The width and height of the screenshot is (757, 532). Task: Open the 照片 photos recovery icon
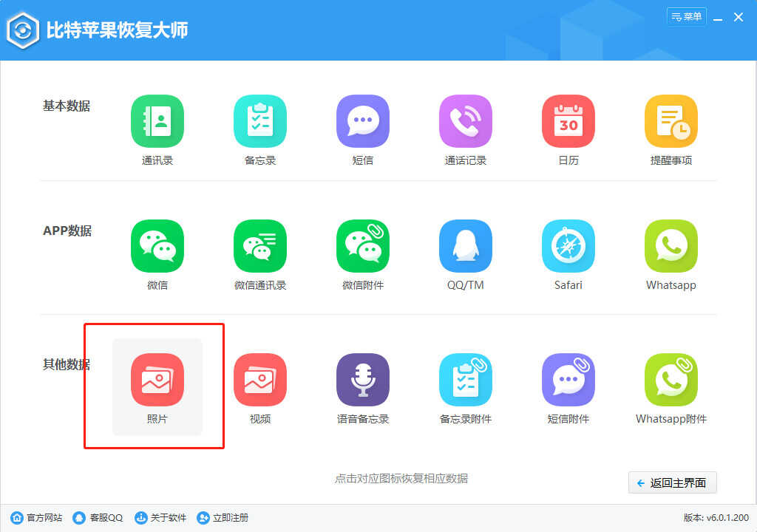tap(157, 380)
